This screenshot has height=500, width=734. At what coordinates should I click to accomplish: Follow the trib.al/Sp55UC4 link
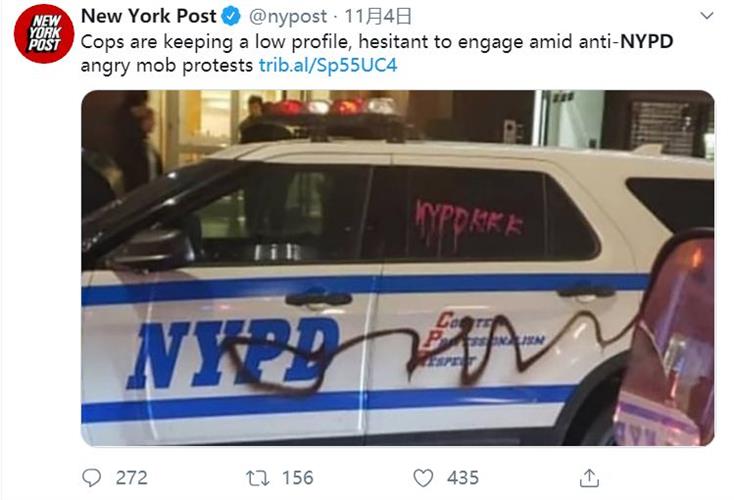click(x=328, y=65)
